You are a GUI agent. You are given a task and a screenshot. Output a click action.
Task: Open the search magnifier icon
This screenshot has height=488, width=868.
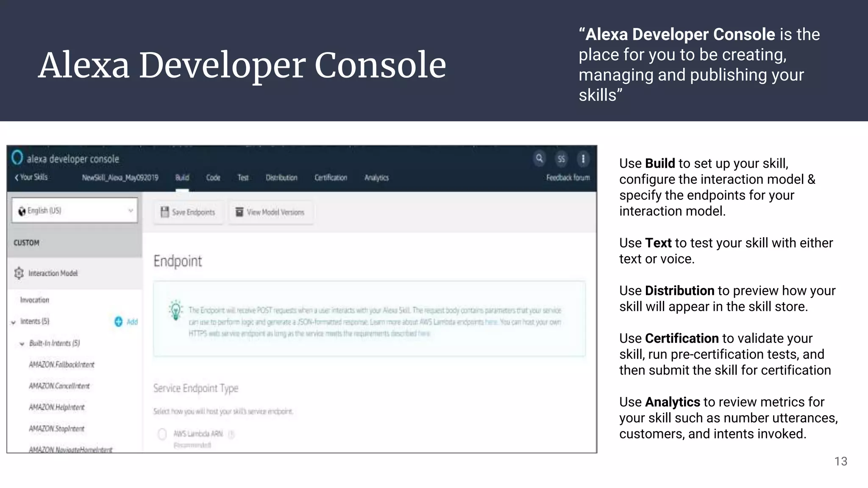pyautogui.click(x=539, y=158)
